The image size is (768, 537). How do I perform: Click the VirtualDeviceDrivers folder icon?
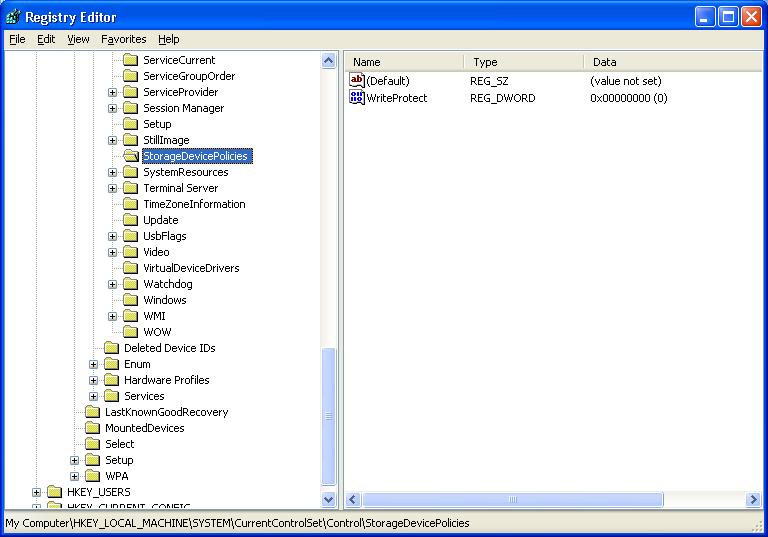[130, 268]
